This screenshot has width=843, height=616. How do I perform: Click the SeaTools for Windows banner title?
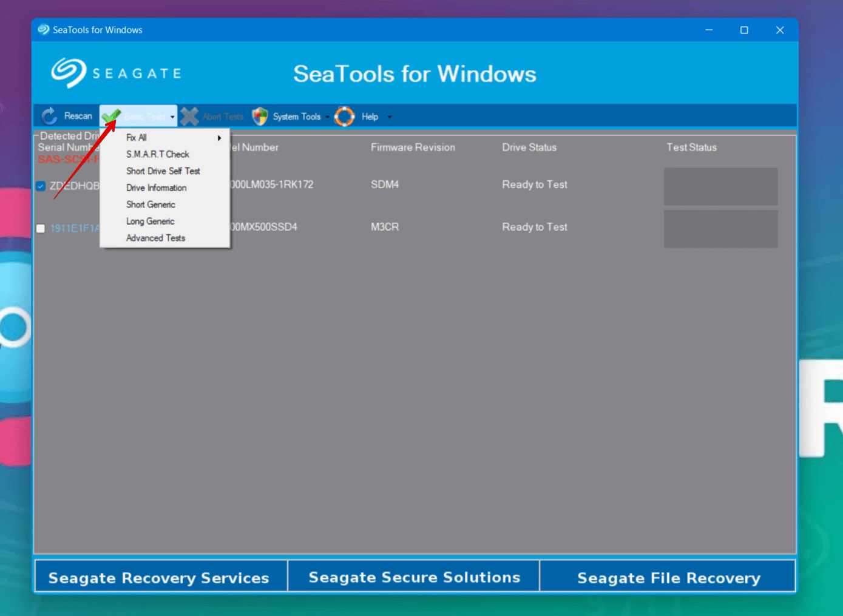[x=415, y=74]
